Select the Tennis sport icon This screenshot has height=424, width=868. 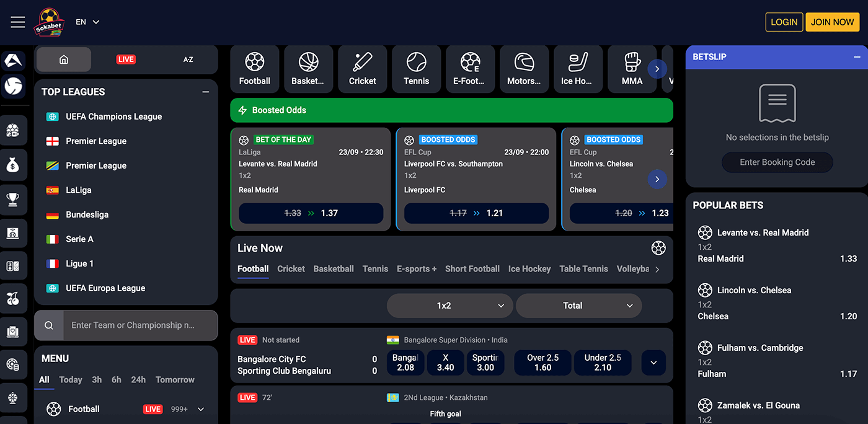tap(416, 68)
